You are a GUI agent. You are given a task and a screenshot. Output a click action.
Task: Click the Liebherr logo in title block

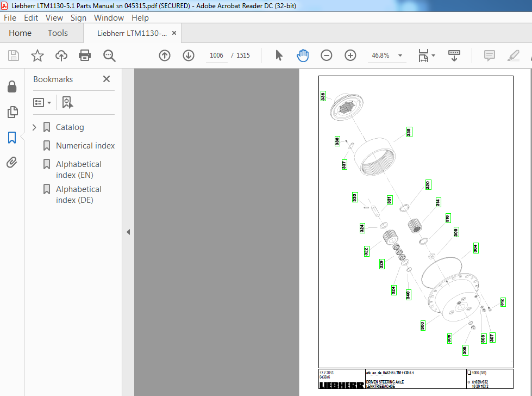[x=342, y=385]
